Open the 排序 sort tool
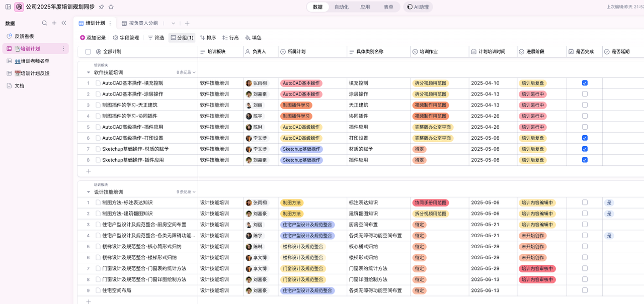This screenshot has height=304, width=644. [x=208, y=38]
